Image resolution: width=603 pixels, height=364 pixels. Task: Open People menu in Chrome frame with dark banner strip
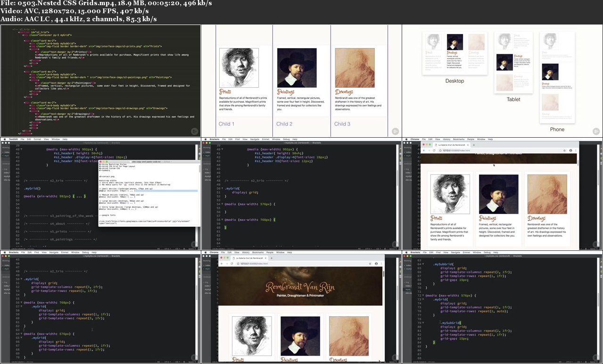[471, 139]
